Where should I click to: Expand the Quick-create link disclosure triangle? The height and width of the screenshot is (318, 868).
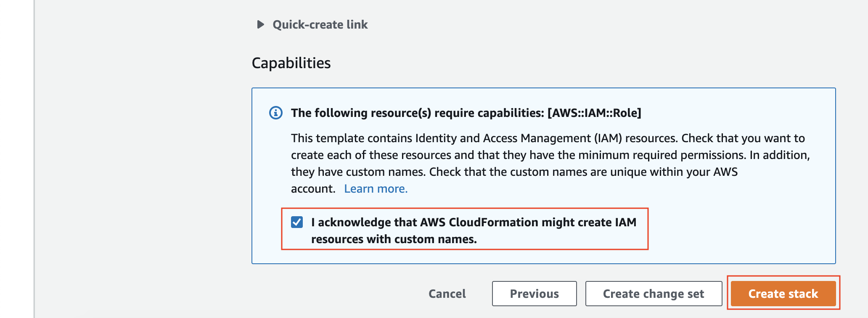point(260,24)
